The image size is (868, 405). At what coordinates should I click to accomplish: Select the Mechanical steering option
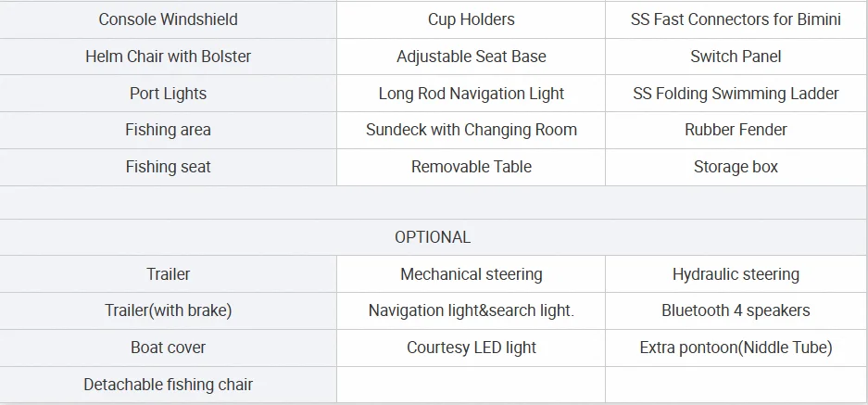pos(471,274)
